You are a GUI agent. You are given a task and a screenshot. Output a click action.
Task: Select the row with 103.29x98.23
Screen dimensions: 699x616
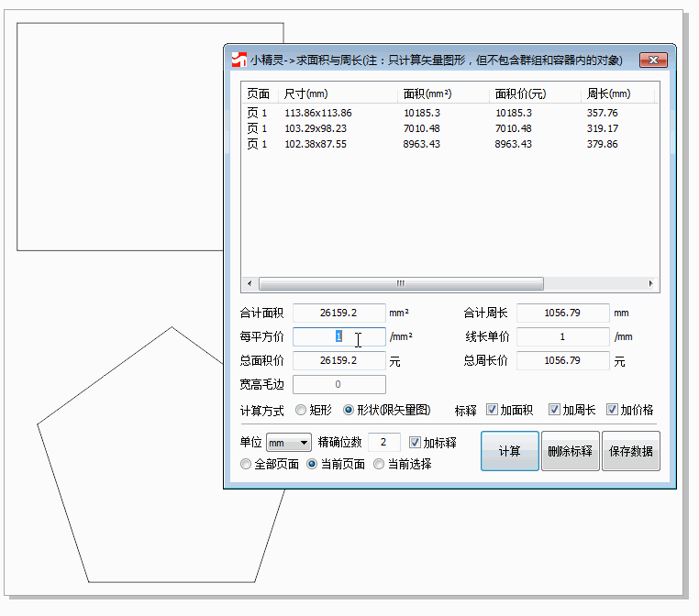[x=450, y=128]
